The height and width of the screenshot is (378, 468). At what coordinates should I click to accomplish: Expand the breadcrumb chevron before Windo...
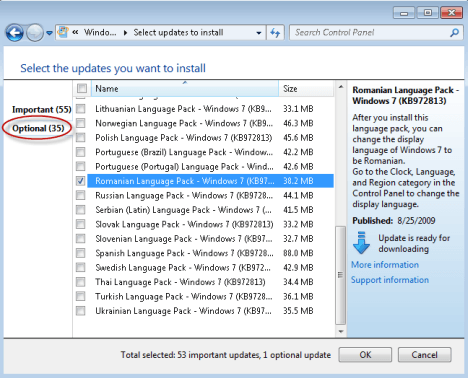click(x=75, y=32)
